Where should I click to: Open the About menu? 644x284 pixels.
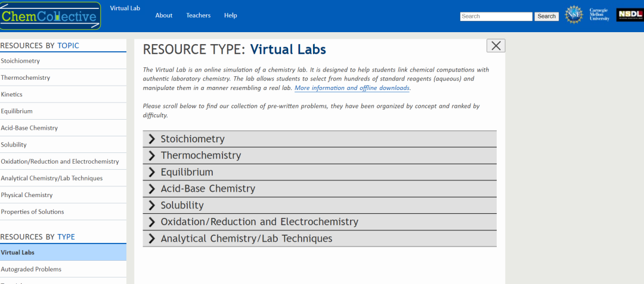tap(164, 15)
